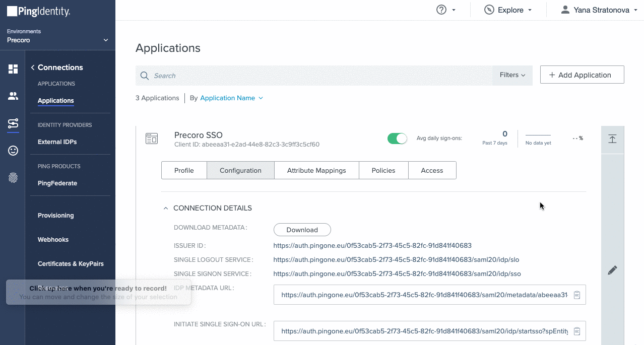
Task: Open the Explore dropdown menu
Action: 508,10
